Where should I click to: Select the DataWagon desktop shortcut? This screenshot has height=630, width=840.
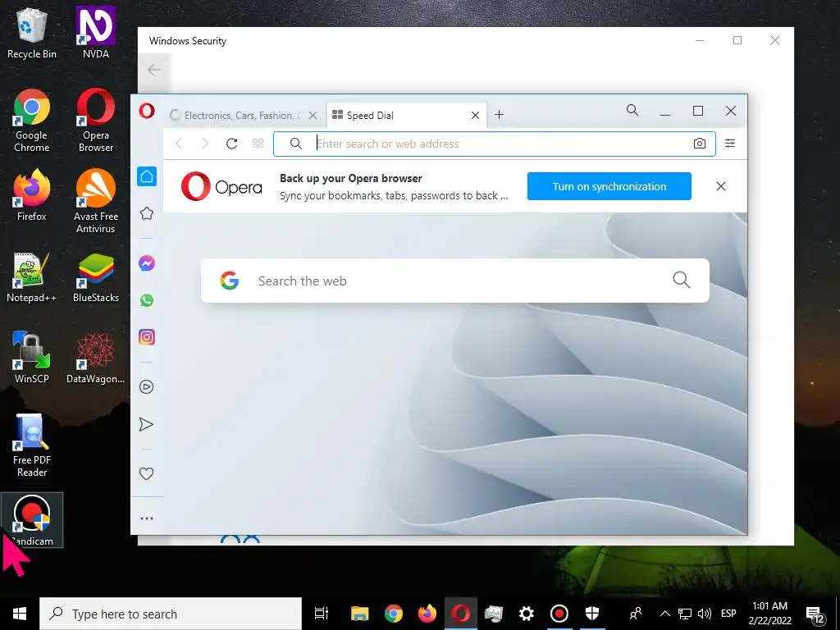(96, 358)
